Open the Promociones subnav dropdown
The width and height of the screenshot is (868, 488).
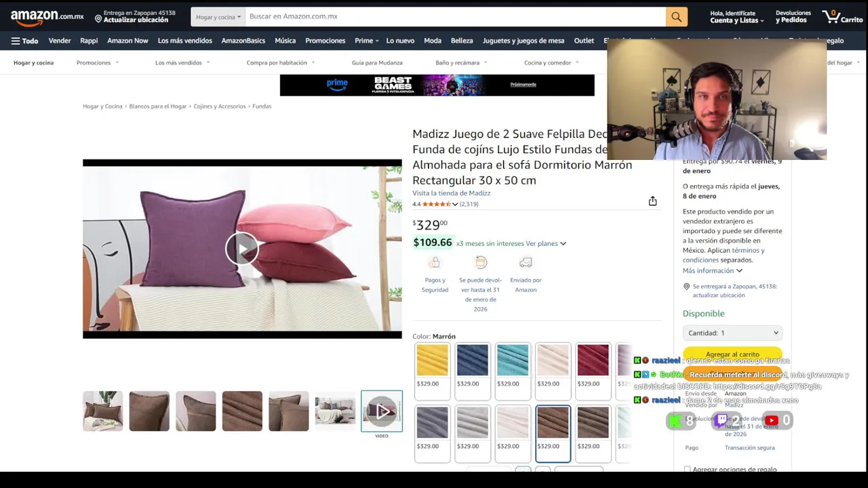pyautogui.click(x=98, y=62)
